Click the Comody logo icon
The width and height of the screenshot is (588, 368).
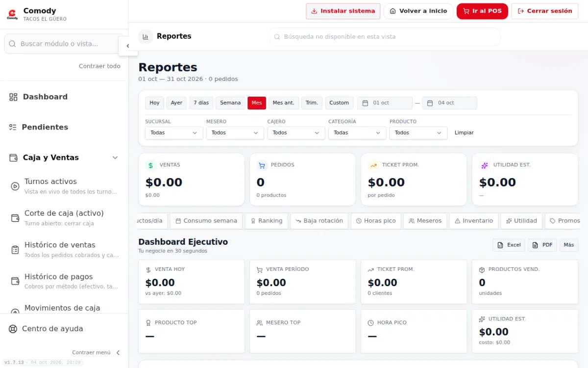pyautogui.click(x=12, y=14)
